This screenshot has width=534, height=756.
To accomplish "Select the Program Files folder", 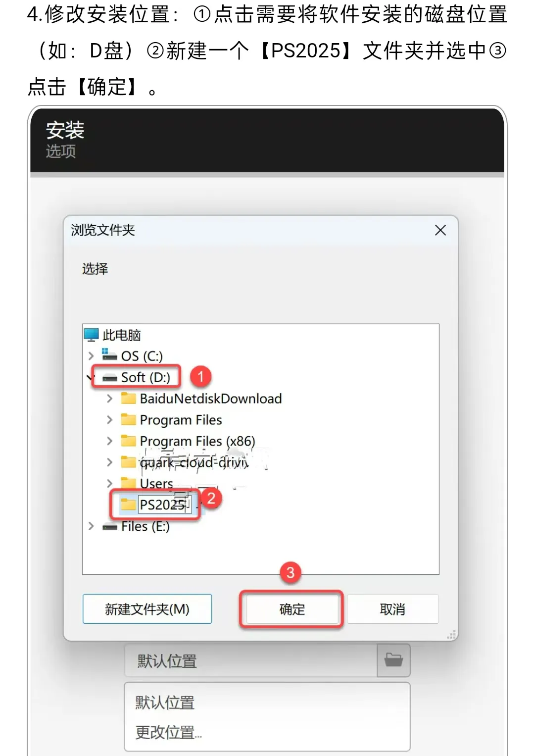I will [x=171, y=420].
